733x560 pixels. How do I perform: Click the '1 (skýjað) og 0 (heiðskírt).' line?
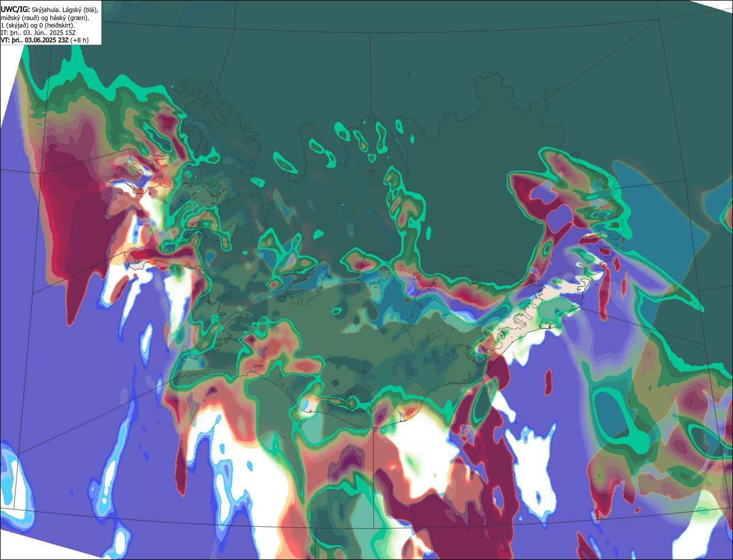38,25
